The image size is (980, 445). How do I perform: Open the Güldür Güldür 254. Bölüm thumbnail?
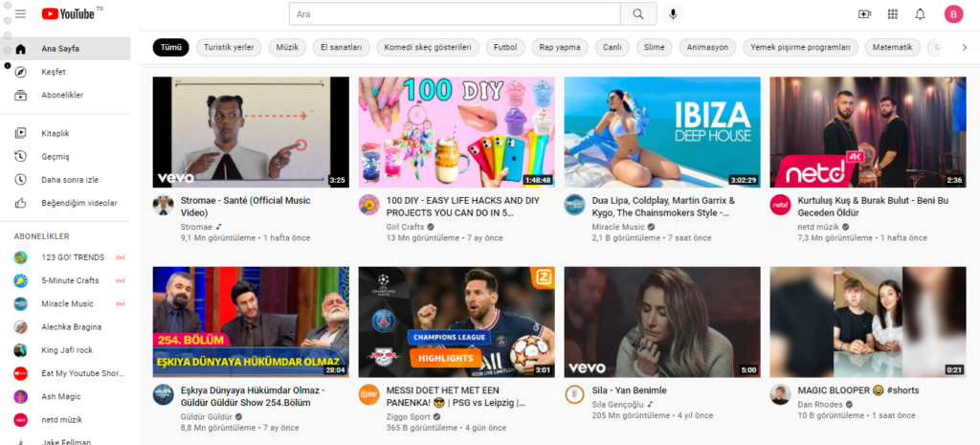click(x=251, y=322)
